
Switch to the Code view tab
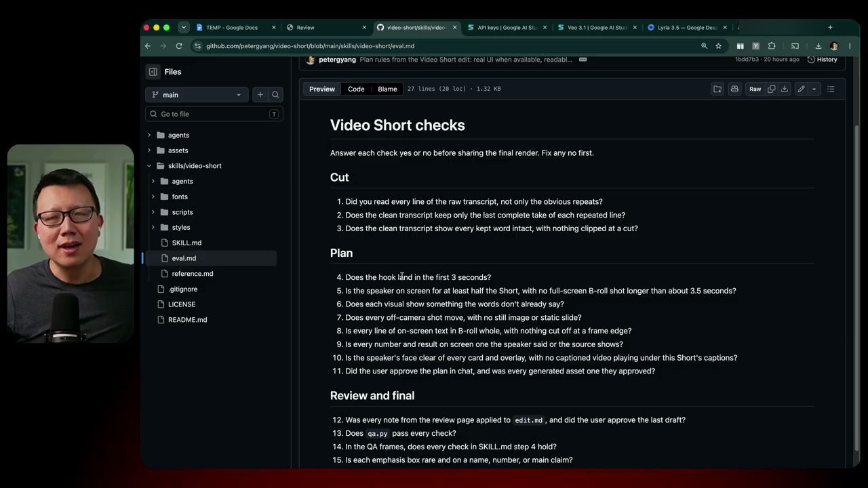click(356, 89)
